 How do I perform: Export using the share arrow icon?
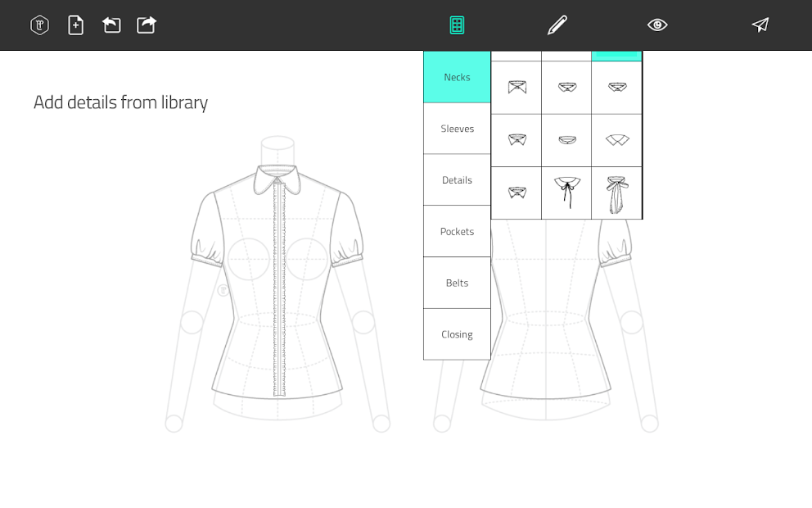click(x=147, y=25)
